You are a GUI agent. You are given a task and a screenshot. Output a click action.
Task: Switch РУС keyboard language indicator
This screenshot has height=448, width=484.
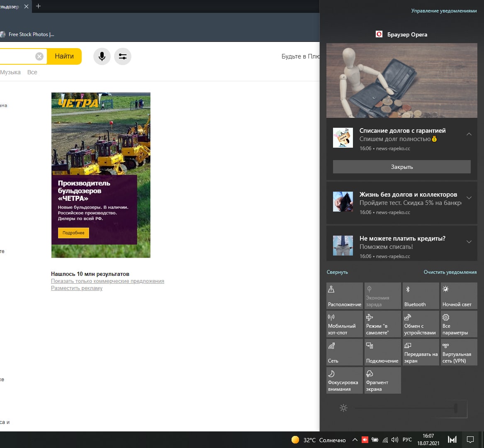(x=407, y=439)
